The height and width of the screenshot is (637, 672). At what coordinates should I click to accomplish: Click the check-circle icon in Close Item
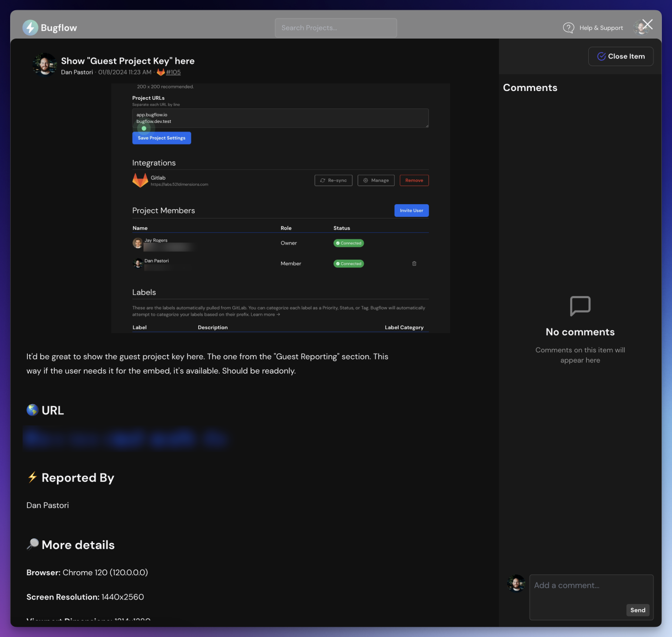pos(601,57)
